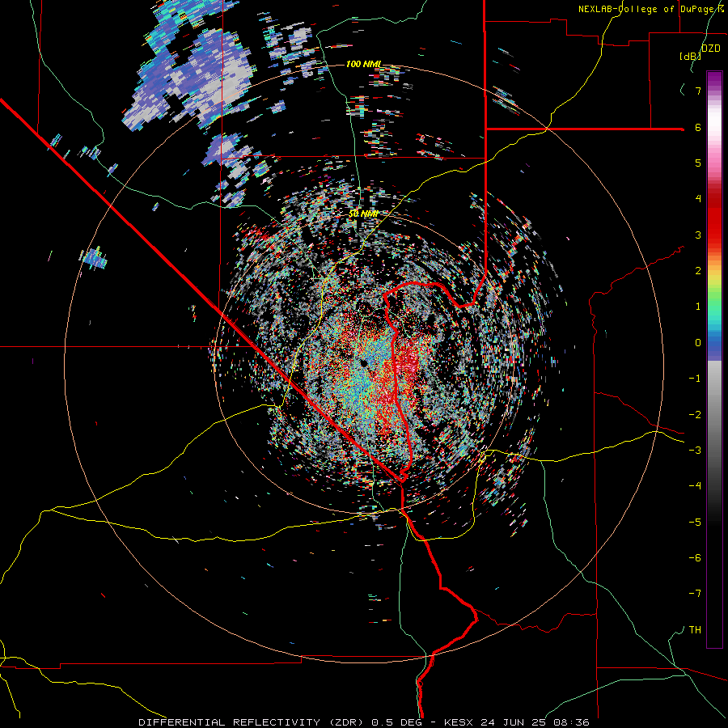This screenshot has width=728, height=728.
Task: Click the "-2" value on the dB scale
Action: (x=695, y=415)
